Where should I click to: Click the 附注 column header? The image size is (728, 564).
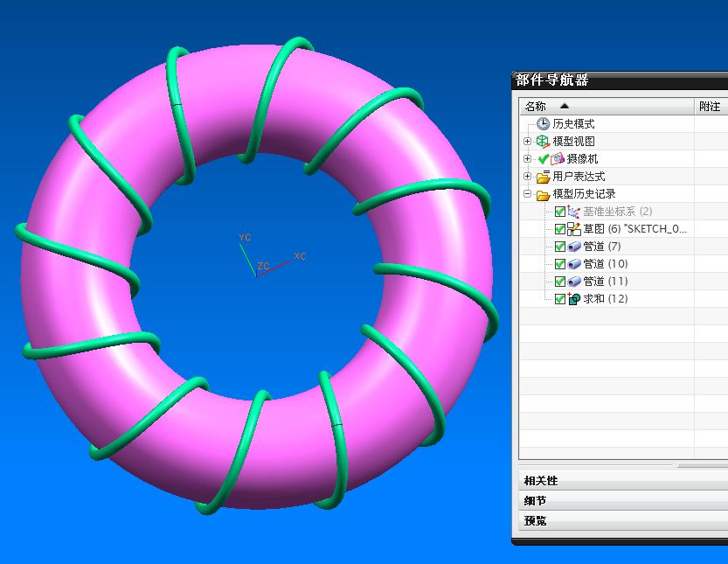tap(711, 107)
